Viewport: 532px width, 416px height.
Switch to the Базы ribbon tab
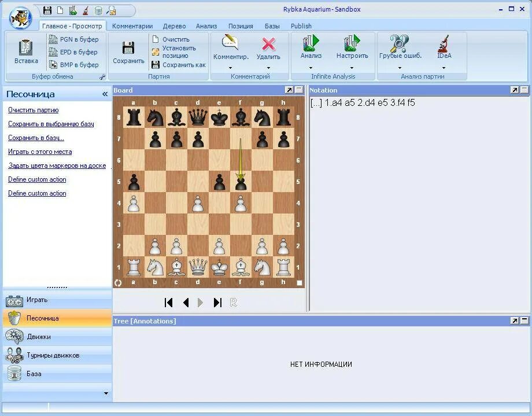272,26
